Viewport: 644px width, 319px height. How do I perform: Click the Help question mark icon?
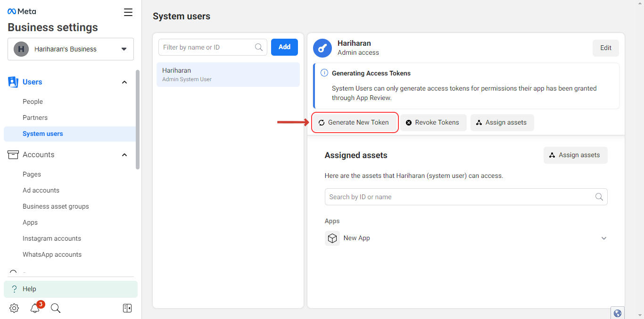coord(14,289)
